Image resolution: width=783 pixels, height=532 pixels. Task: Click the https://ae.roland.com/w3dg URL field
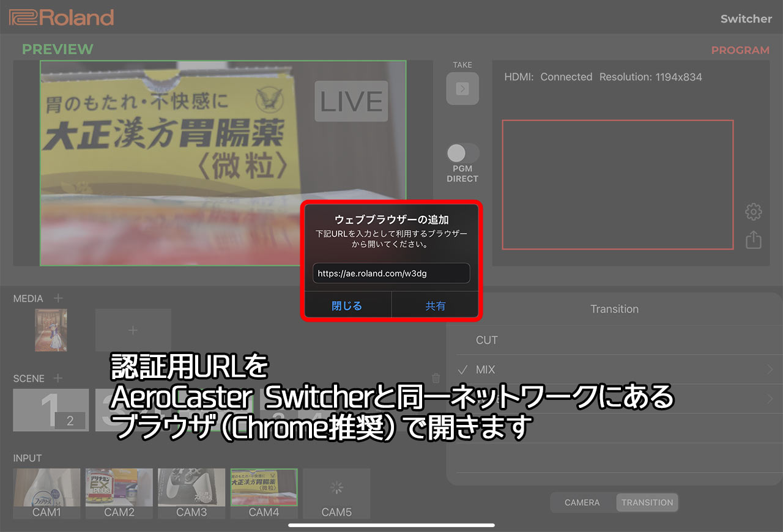[x=391, y=273]
